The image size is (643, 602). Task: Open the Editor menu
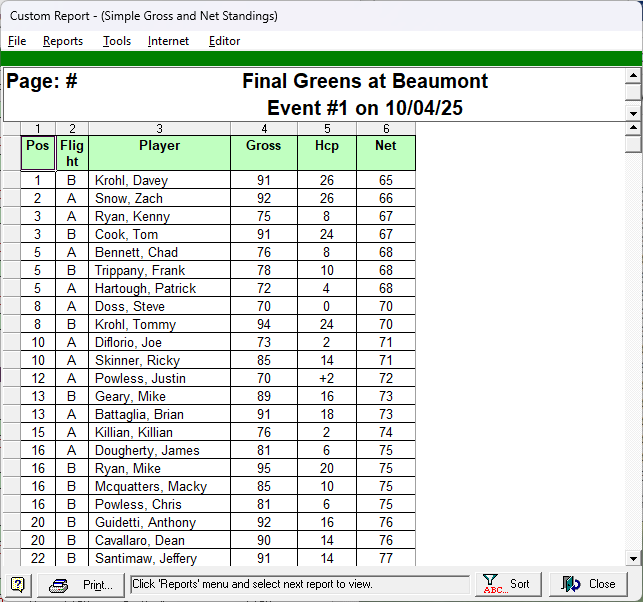click(224, 41)
